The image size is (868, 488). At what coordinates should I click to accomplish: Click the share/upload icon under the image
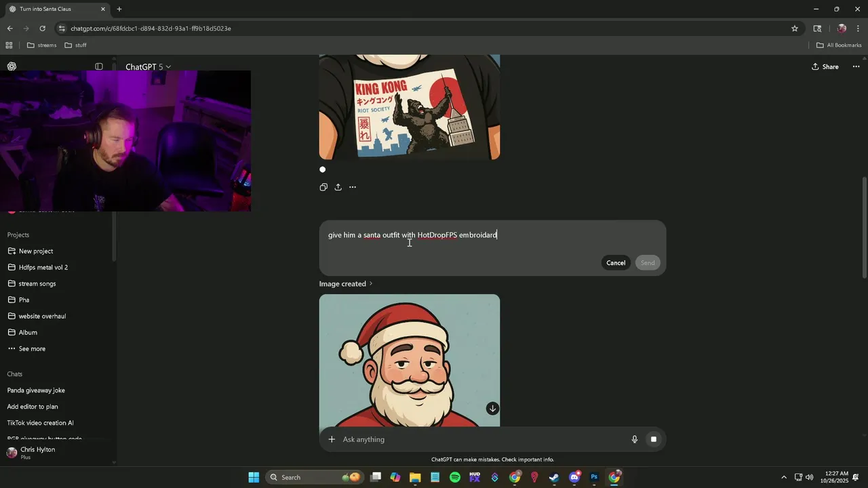click(x=338, y=187)
